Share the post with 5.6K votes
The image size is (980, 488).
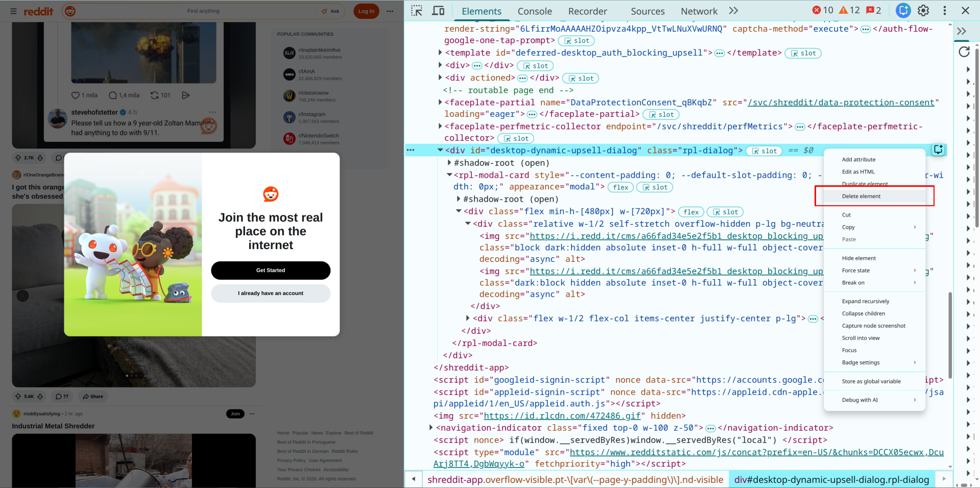click(x=92, y=396)
